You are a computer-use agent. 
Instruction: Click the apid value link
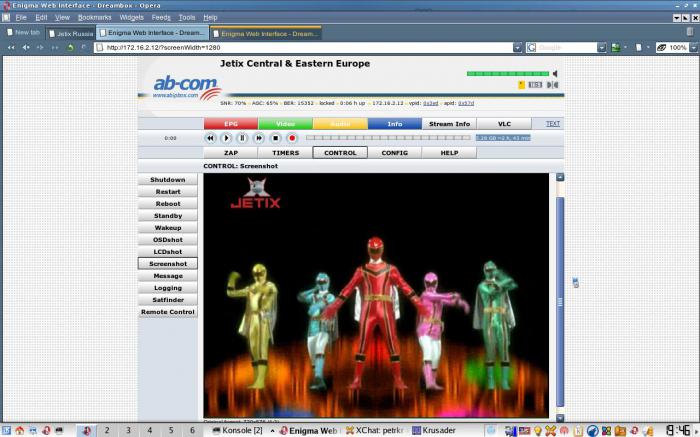pyautogui.click(x=466, y=103)
